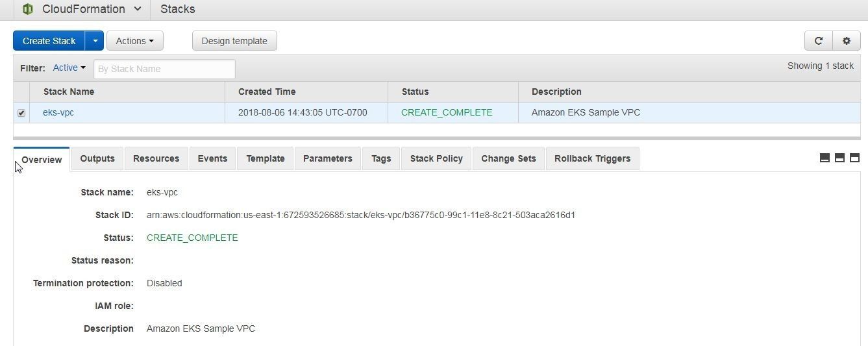The height and width of the screenshot is (346, 868).
Task: Toggle the eks-vpc stack checkbox
Action: coord(21,113)
